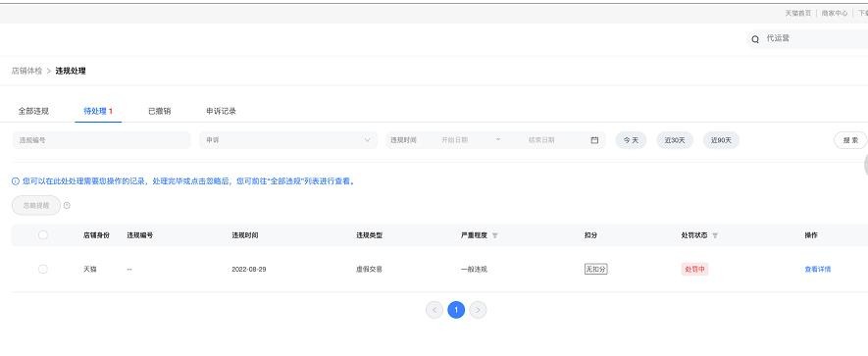Screen dimensions: 868x356
Task: Select all rows with header checkbox
Action: tap(43, 235)
